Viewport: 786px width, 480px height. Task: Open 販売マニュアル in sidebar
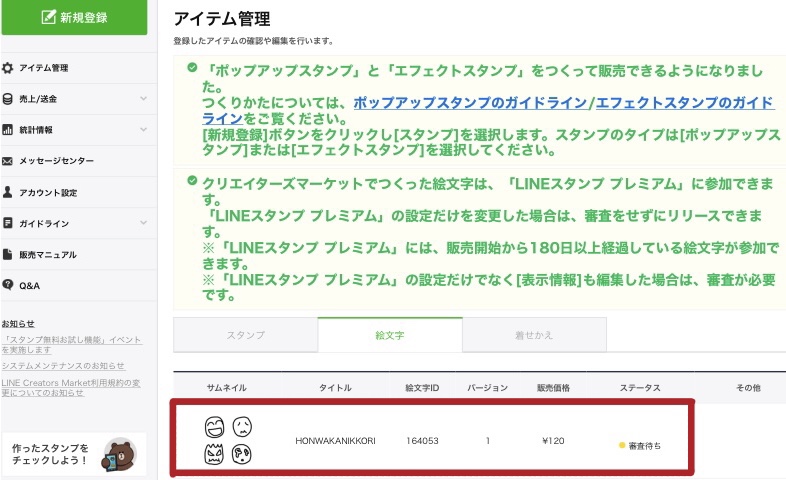79,255
